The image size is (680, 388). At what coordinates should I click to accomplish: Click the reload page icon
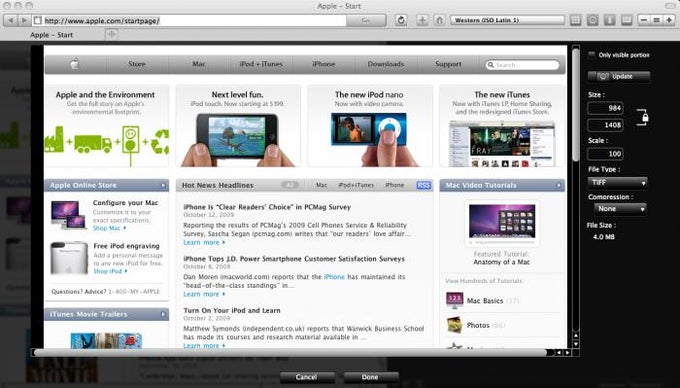401,20
